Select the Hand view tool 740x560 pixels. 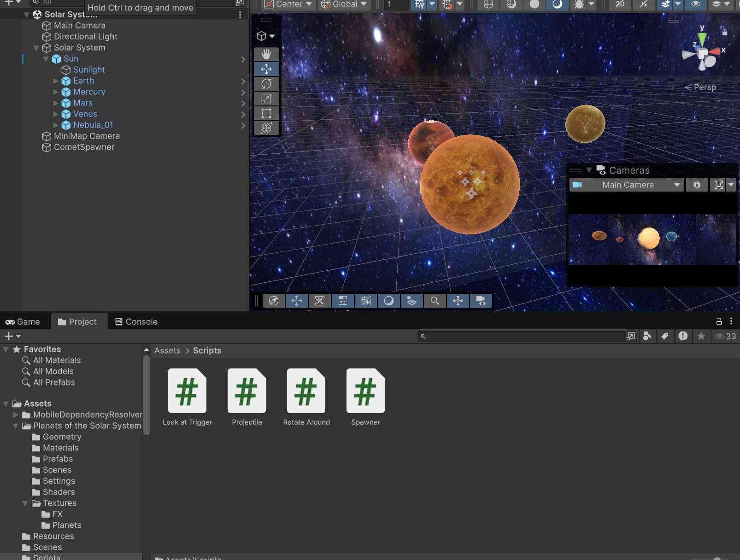coord(266,54)
